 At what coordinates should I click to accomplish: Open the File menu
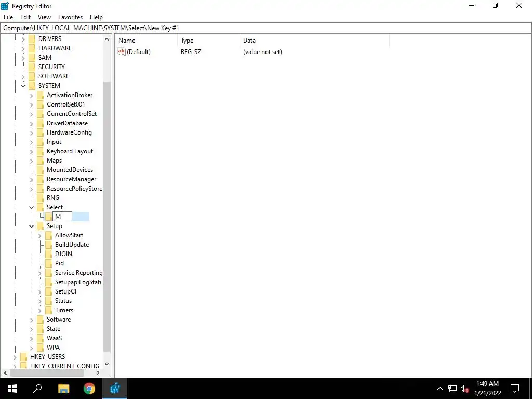pos(8,17)
